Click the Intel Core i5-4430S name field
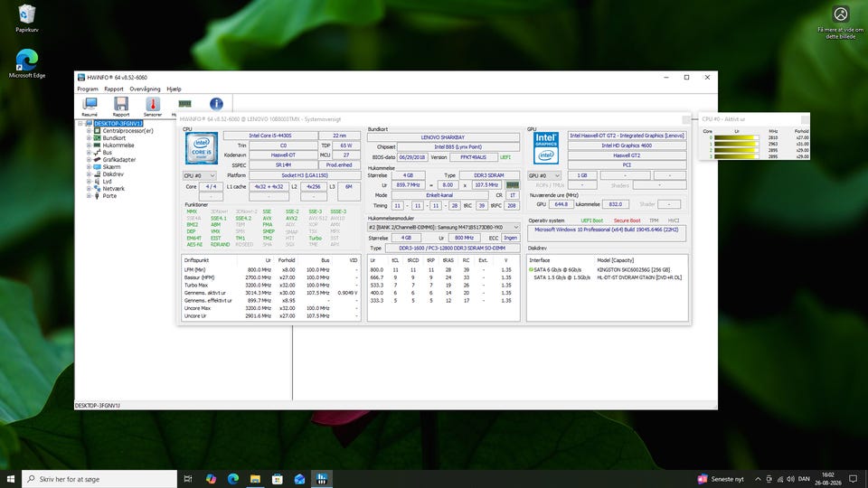This screenshot has height=488, width=868. click(270, 136)
